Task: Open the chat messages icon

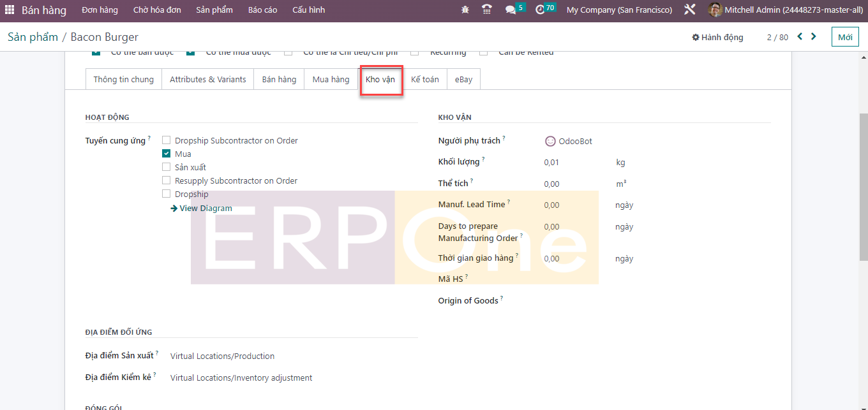Action: click(x=511, y=10)
